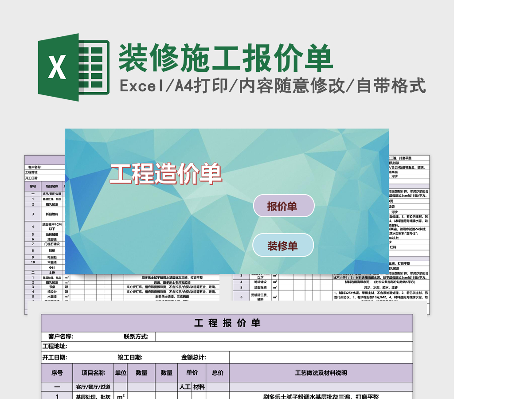Select the 工艺做法及材料说明 column header
This screenshot has width=532, height=399.
(x=321, y=373)
